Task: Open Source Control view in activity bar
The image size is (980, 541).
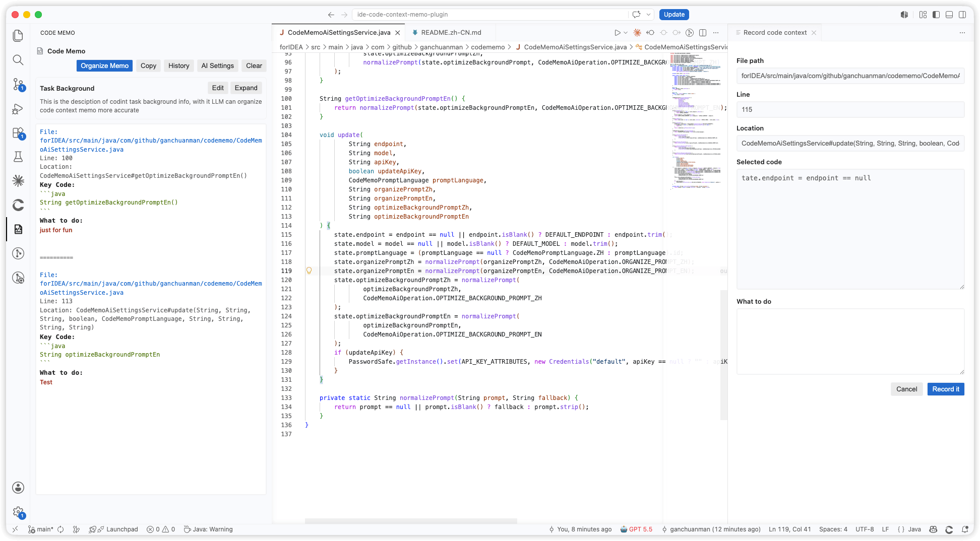Action: 18,84
